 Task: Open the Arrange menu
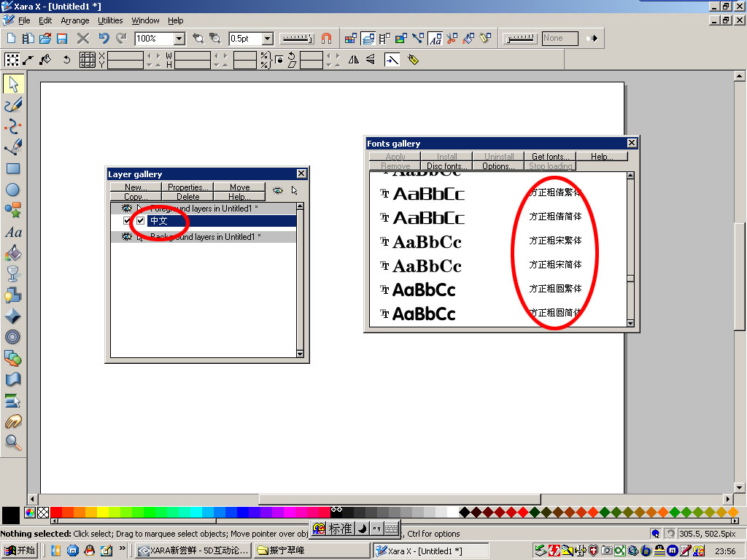point(75,20)
